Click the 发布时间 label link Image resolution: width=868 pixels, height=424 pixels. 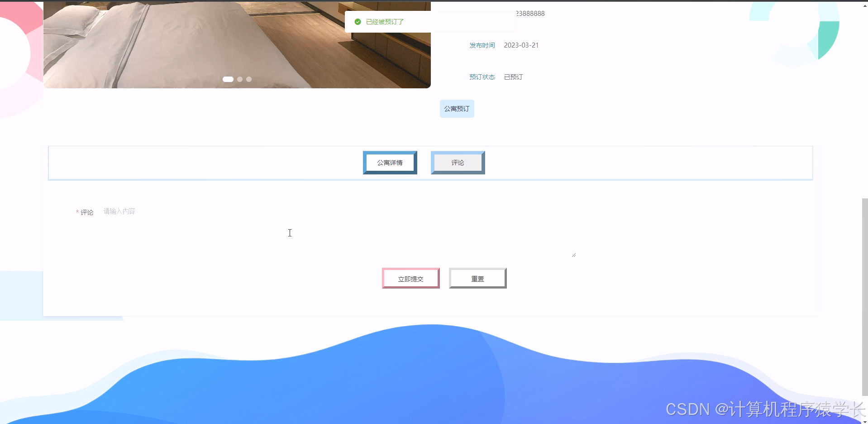tap(482, 45)
